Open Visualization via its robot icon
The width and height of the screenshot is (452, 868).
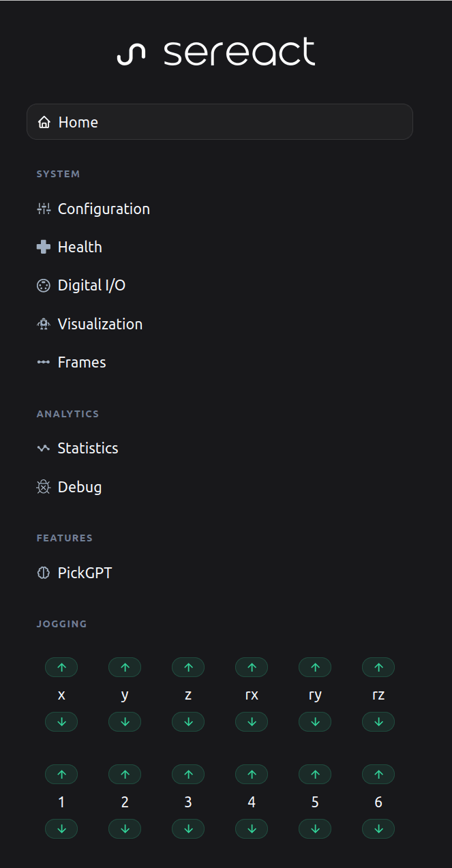pos(44,324)
